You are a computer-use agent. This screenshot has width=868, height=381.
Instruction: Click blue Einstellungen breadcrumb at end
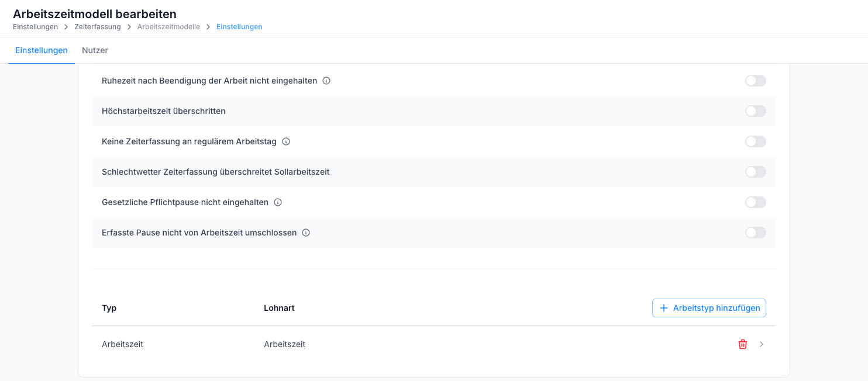coord(239,27)
